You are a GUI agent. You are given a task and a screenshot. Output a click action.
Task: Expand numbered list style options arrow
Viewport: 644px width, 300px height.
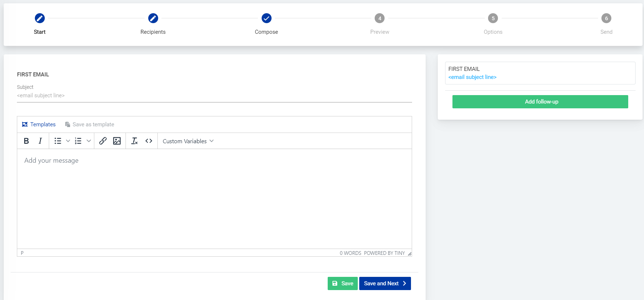tap(88, 141)
